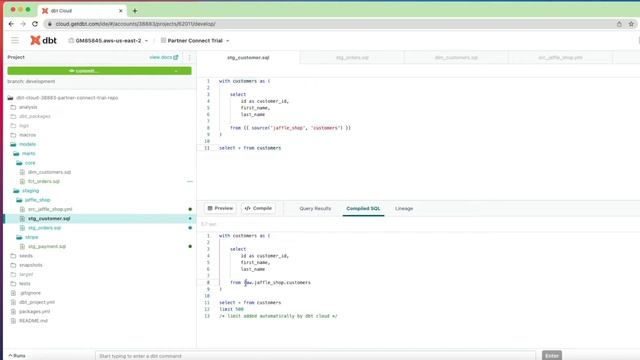
Task: Go forward in the browser
Action: pyautogui.click(x=23, y=24)
